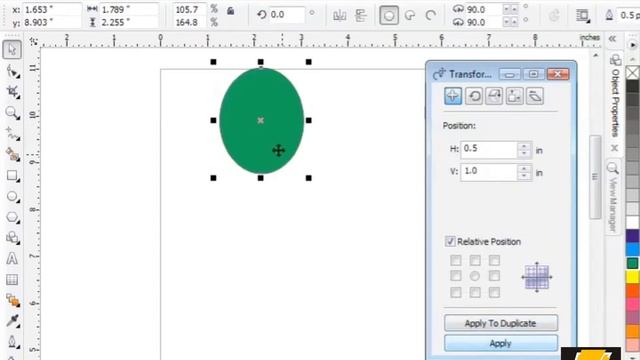Check the top-right anchor box
The height and width of the screenshot is (360, 640).
coord(494,260)
